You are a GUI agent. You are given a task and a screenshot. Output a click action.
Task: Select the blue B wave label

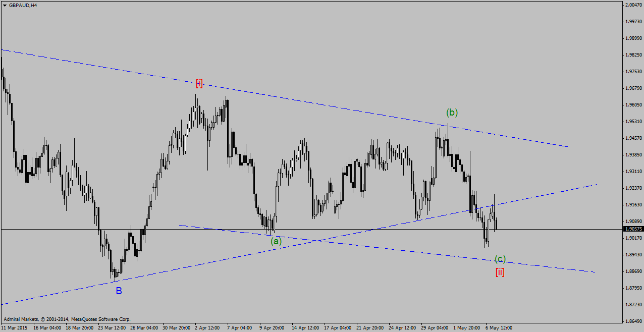(x=119, y=291)
